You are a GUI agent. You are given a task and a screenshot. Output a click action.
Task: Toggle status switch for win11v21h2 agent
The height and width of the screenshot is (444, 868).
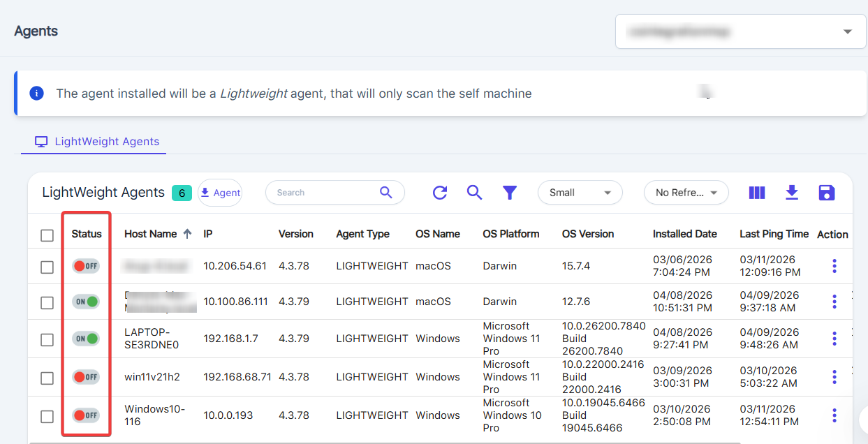[x=87, y=377]
